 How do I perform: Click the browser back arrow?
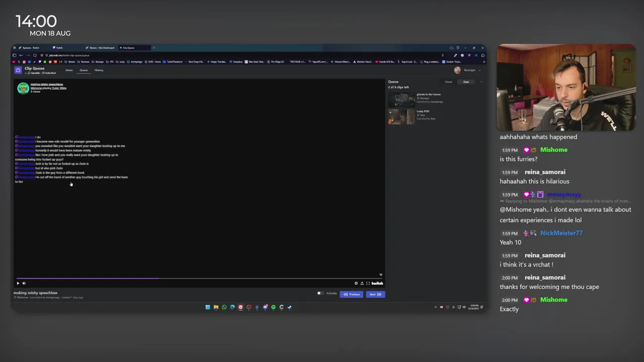point(21,55)
